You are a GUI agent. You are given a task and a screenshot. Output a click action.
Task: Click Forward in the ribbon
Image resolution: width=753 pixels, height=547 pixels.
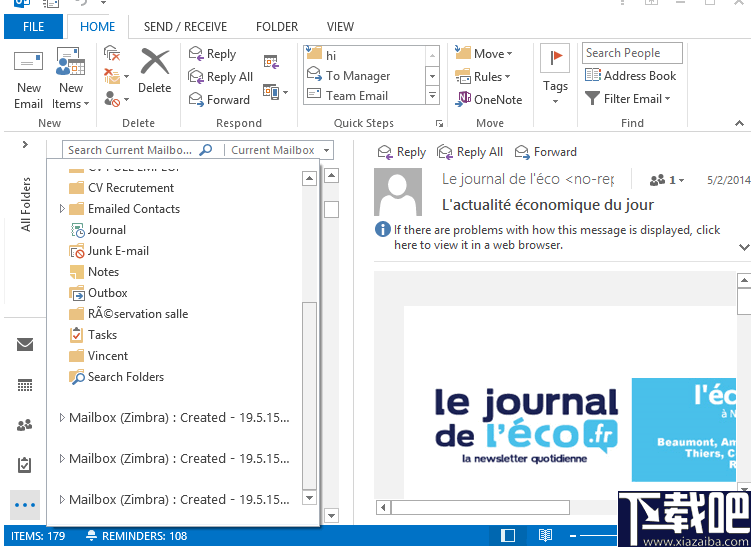219,99
